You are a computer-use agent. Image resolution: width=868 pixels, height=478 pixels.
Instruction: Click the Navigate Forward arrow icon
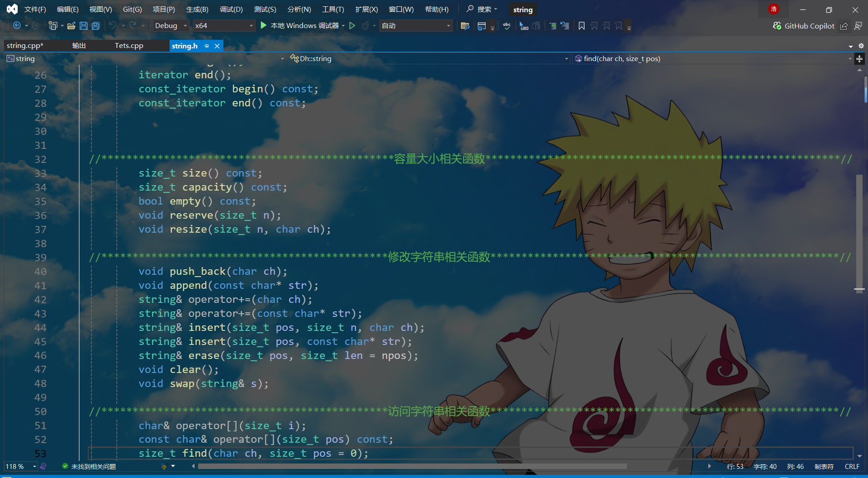[36, 26]
